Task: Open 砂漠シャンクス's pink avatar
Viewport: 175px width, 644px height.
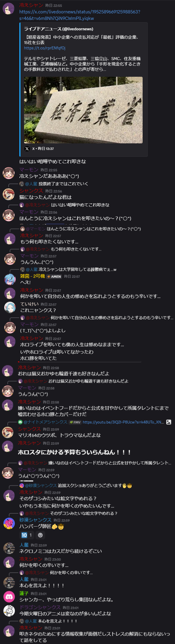Action: (9, 523)
